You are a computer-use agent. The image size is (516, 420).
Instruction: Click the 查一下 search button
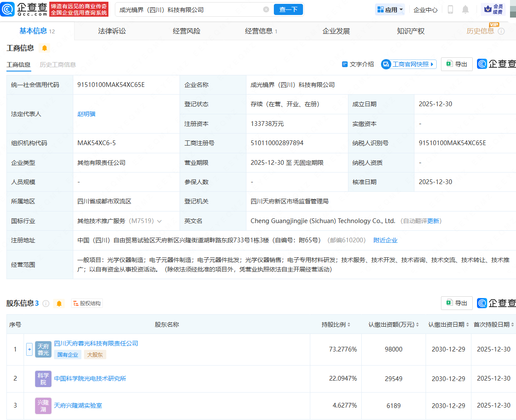tap(288, 9)
